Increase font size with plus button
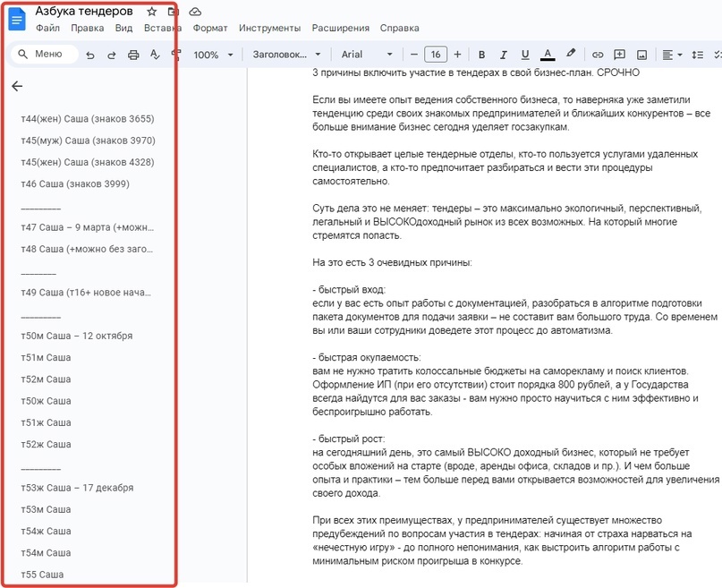 457,55
